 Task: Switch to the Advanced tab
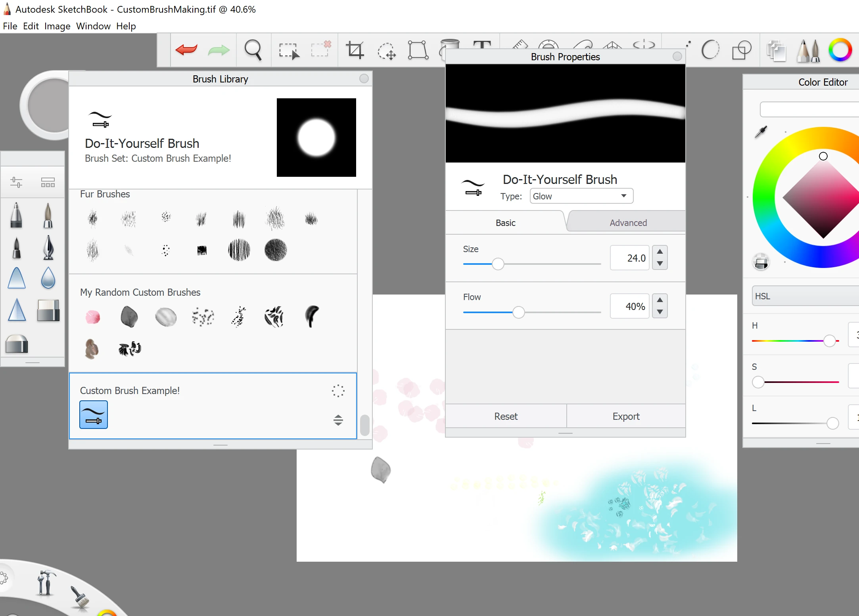point(628,223)
